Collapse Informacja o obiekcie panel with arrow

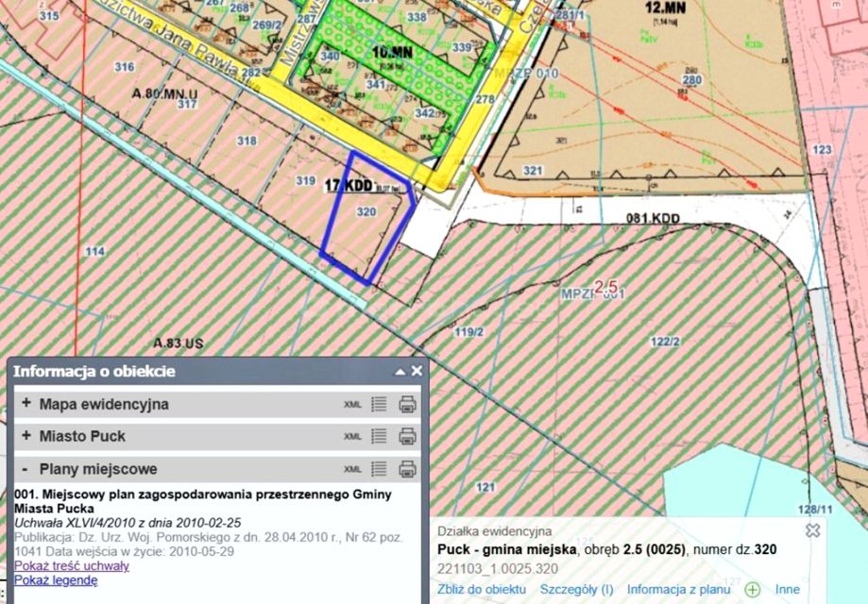400,372
